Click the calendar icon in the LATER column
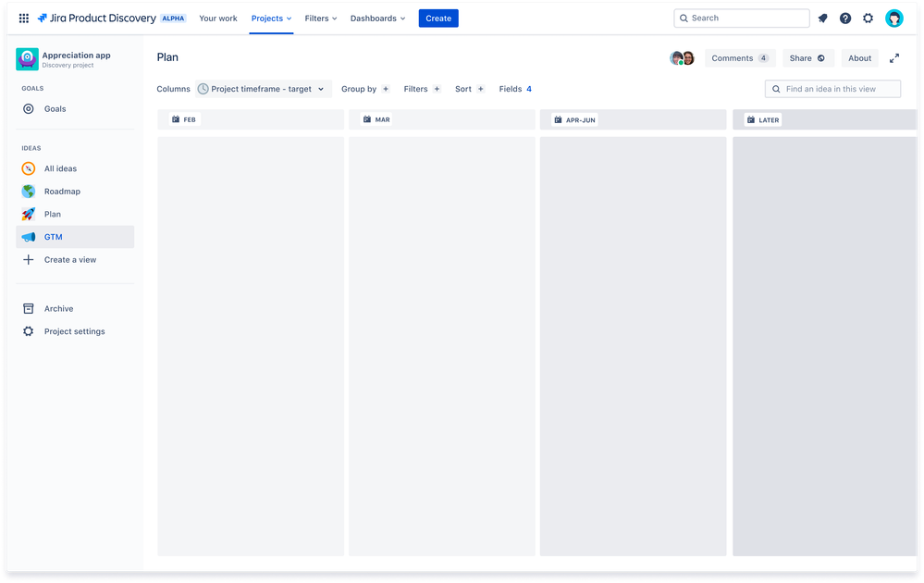The width and height of the screenshot is (924, 583). (x=751, y=119)
